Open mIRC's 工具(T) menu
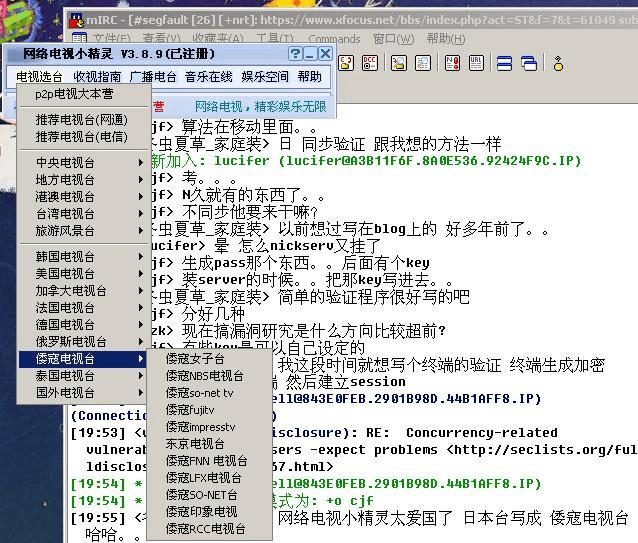This screenshot has height=543, width=638. [x=275, y=39]
